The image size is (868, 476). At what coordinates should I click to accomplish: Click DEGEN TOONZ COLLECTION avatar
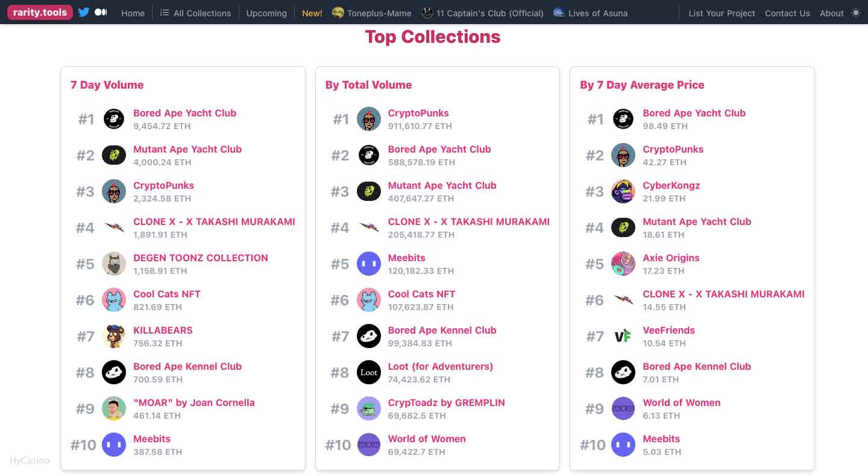pos(114,264)
